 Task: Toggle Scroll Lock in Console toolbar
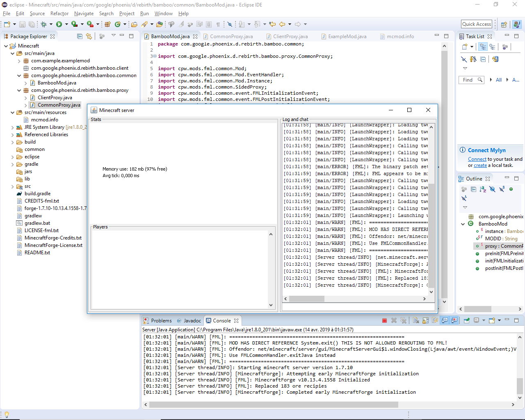pyautogui.click(x=425, y=321)
